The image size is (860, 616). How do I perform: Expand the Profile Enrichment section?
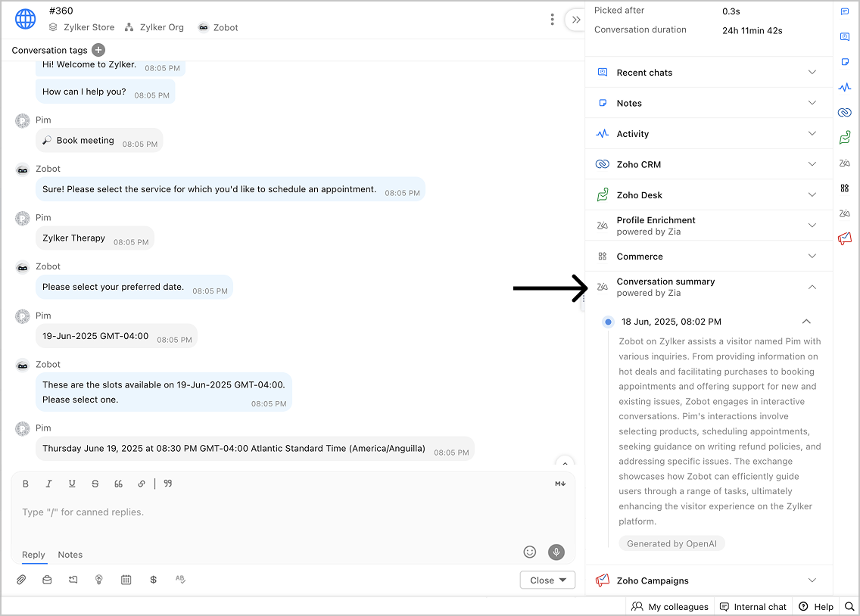[709, 226]
